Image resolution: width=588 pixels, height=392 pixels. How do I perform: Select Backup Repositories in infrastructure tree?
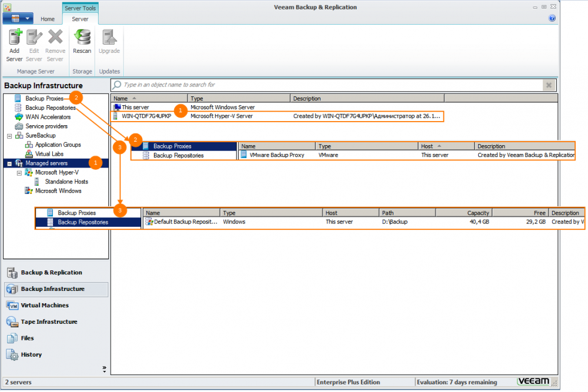(x=51, y=108)
